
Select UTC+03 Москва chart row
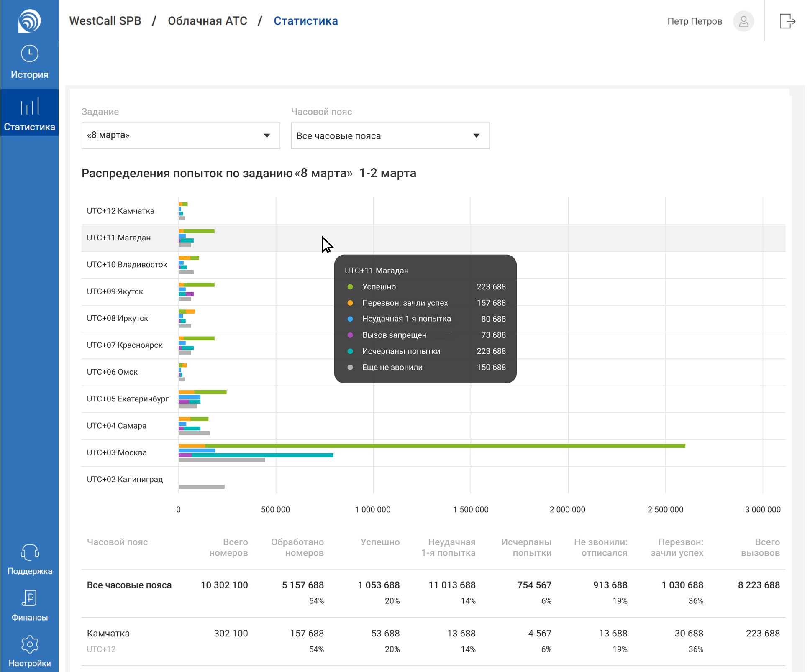point(433,452)
